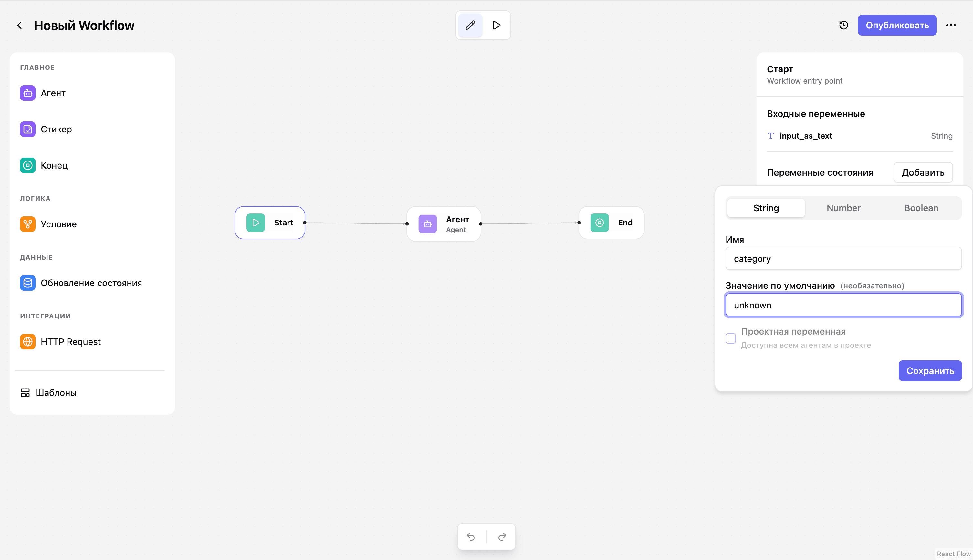
Task: Pick the HTTP Request integration
Action: pyautogui.click(x=70, y=342)
